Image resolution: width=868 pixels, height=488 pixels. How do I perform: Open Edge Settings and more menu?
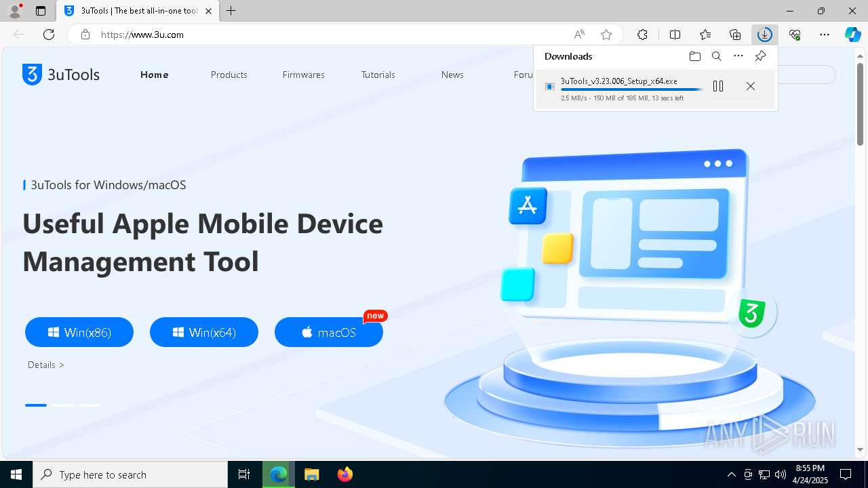(x=825, y=35)
